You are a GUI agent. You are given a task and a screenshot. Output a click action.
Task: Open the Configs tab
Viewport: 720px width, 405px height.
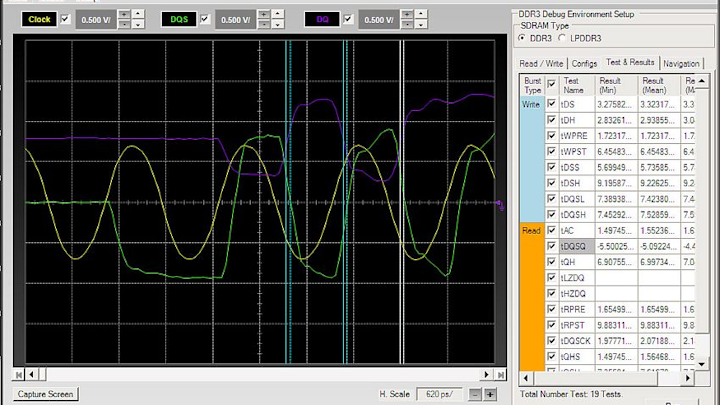pos(584,63)
